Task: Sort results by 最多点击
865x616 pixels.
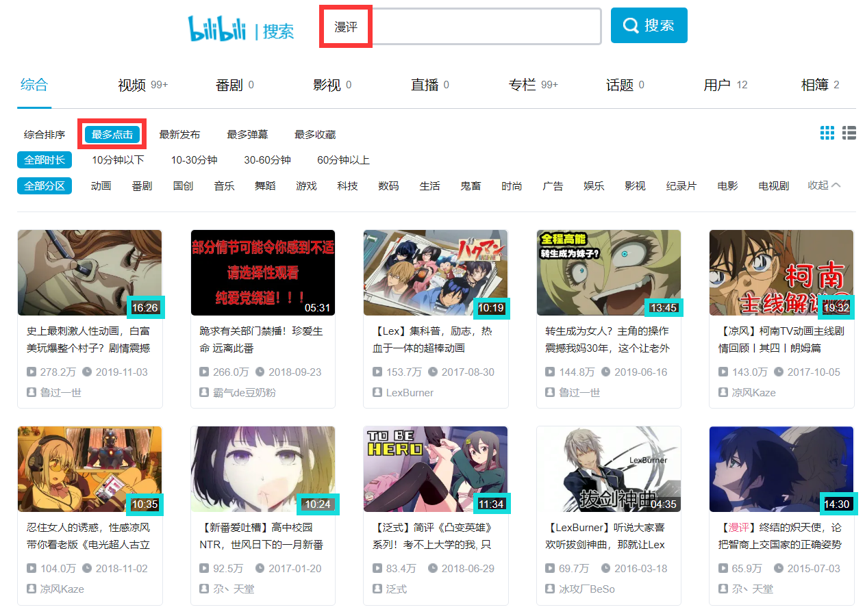Action: point(112,135)
